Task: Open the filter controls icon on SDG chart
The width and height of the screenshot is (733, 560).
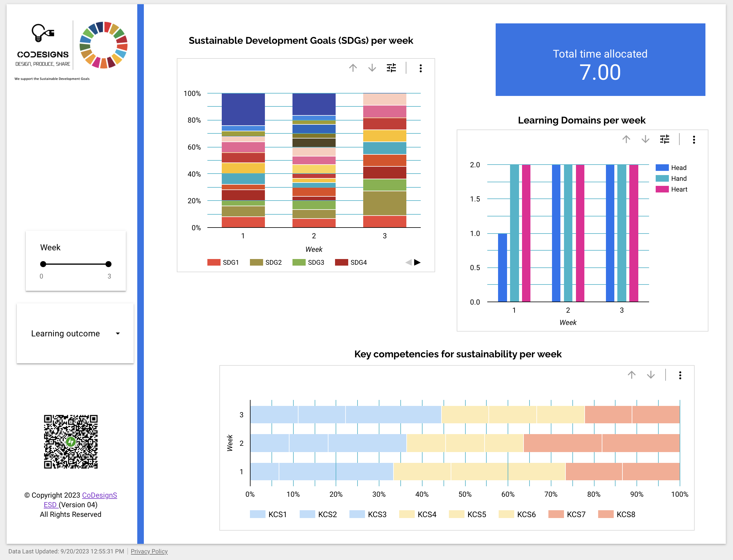Action: point(391,68)
